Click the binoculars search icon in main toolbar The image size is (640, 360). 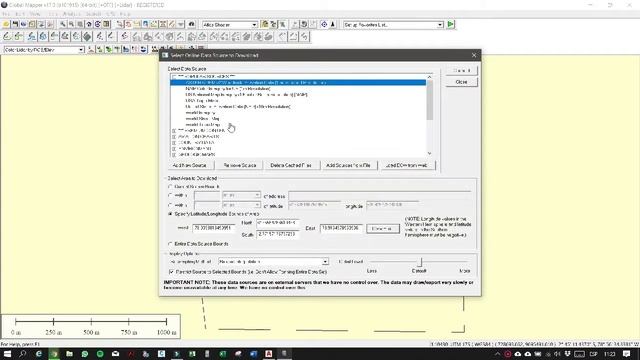[x=191, y=24]
